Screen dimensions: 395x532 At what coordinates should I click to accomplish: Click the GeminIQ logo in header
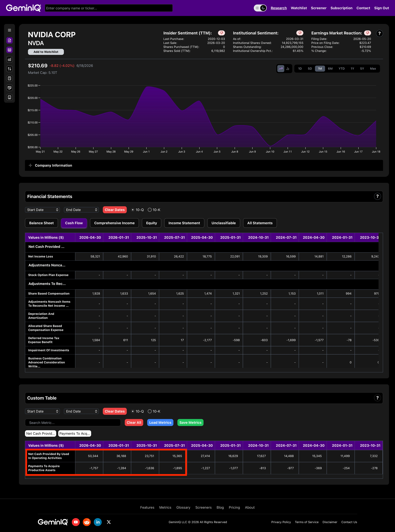coord(23,8)
